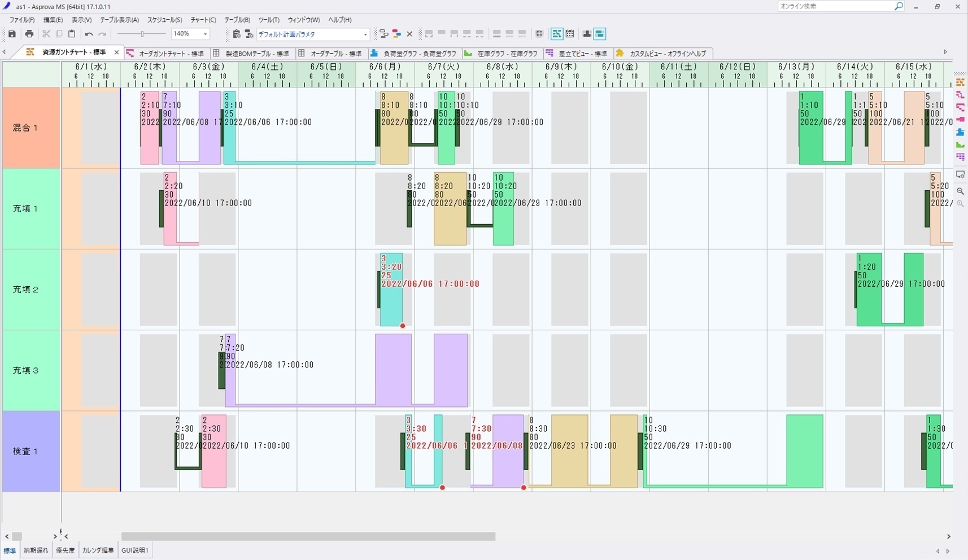Click the green inventory graph icon in right sidebar
Screen dimensions: 968x560
pos(960,145)
